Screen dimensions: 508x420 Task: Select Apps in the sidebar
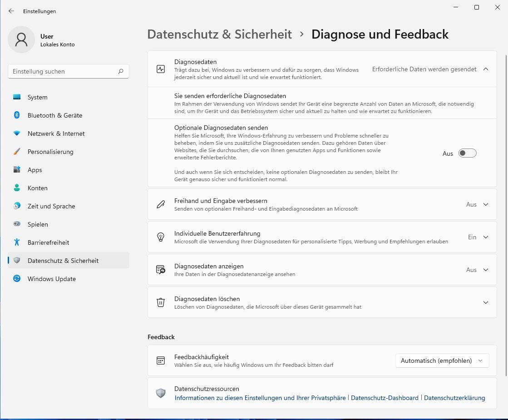point(35,170)
